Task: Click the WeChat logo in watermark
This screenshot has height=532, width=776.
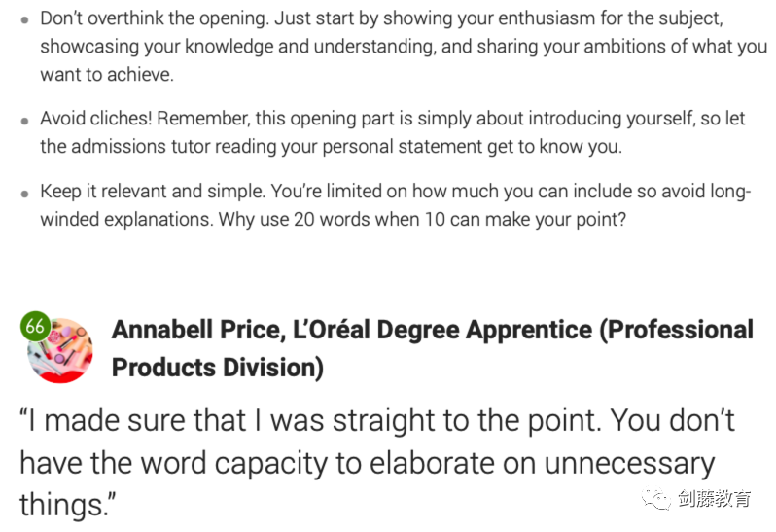Action: [655, 498]
